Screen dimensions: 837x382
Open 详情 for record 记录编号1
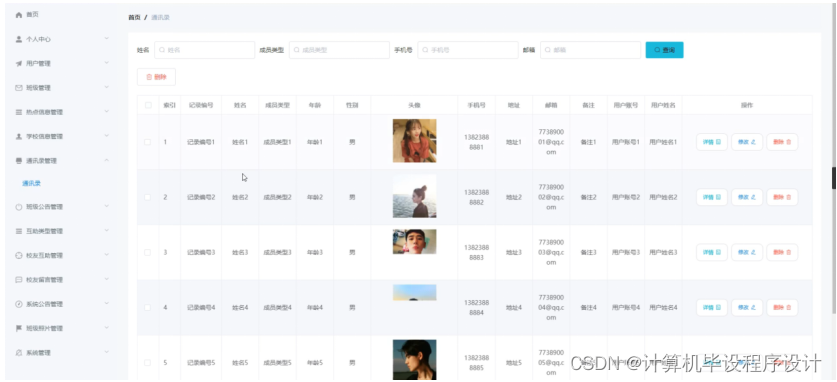(712, 142)
